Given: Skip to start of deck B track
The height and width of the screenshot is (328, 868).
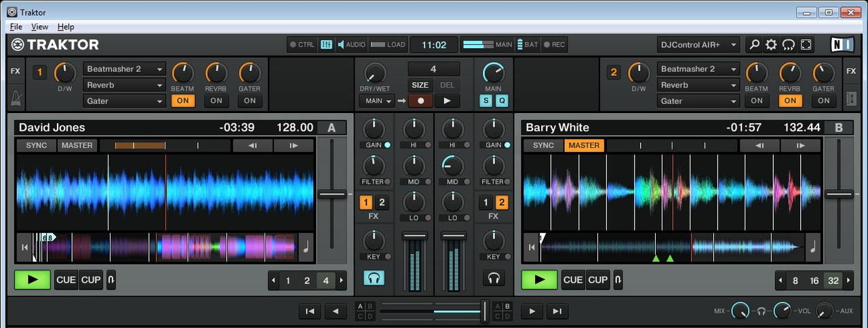Looking at the screenshot, I should point(532,248).
